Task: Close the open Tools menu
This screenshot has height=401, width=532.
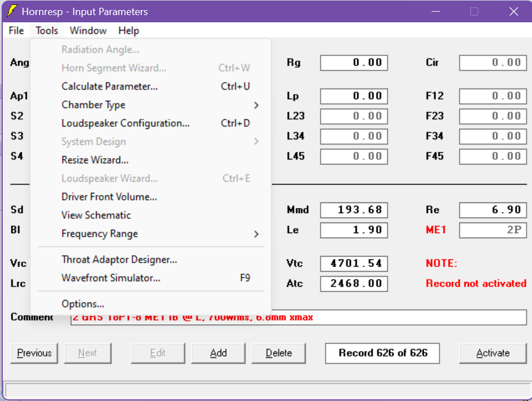Action: [x=47, y=31]
